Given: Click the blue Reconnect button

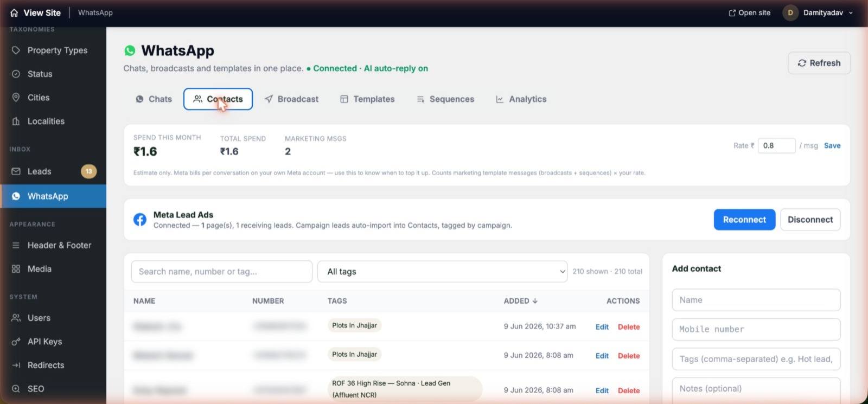Looking at the screenshot, I should tap(744, 220).
